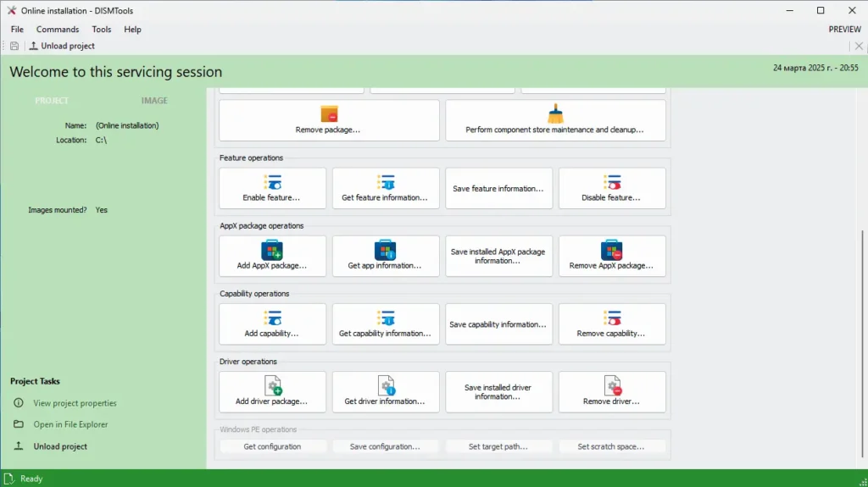Click the Remove driver icon

(613, 385)
